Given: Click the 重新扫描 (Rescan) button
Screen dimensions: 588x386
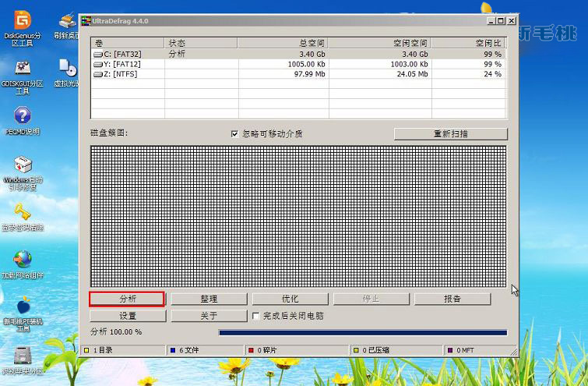Looking at the screenshot, I should pos(451,134).
